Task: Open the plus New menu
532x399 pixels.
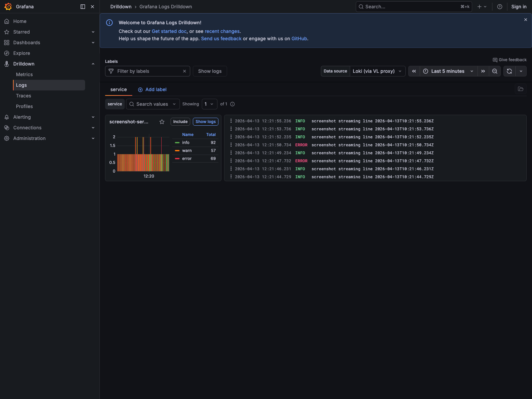Action: click(482, 7)
